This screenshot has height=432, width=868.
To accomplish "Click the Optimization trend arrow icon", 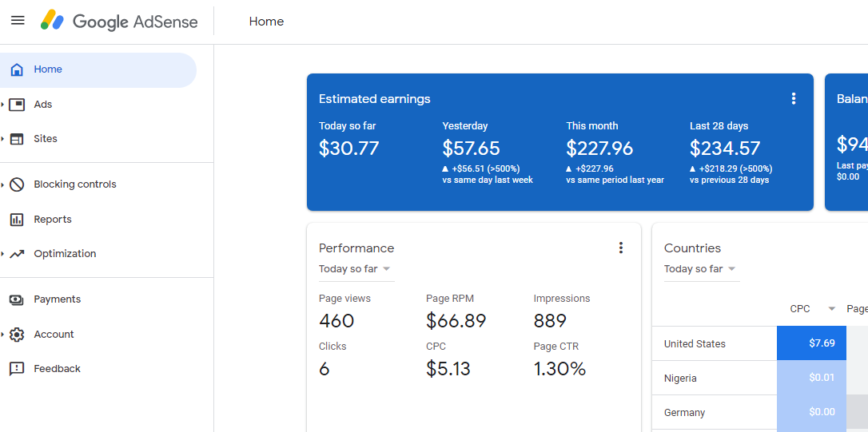I will tap(17, 254).
